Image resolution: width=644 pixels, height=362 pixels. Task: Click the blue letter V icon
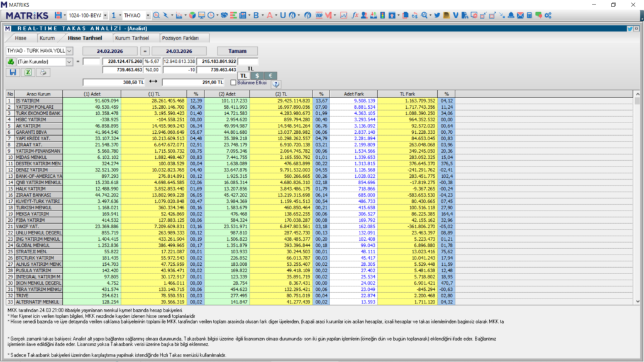pos(455,15)
